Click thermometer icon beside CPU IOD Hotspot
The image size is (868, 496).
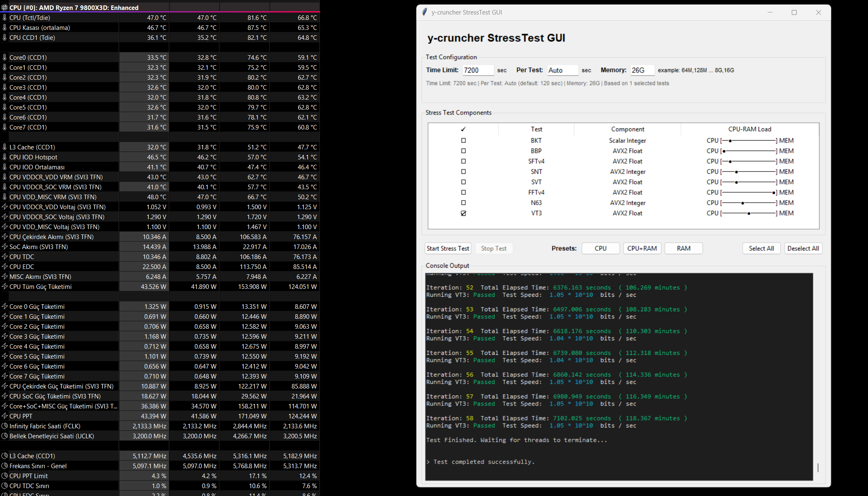(x=5, y=157)
